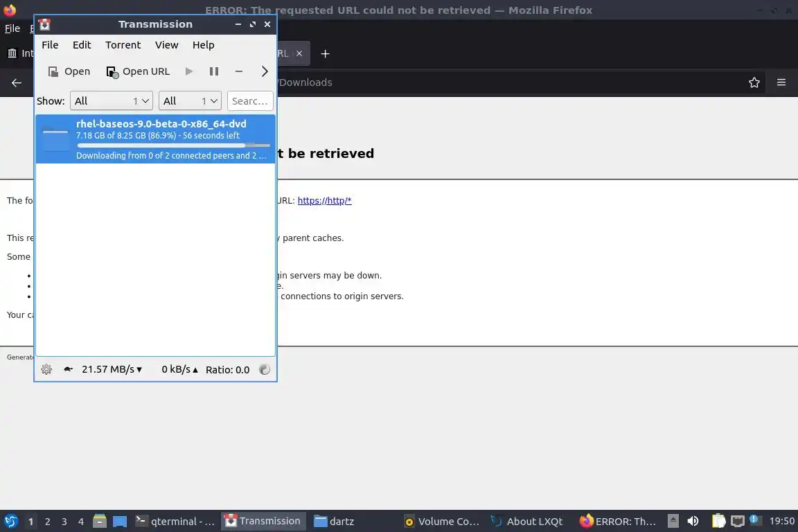Remove torrent using the minus icon

pos(239,71)
